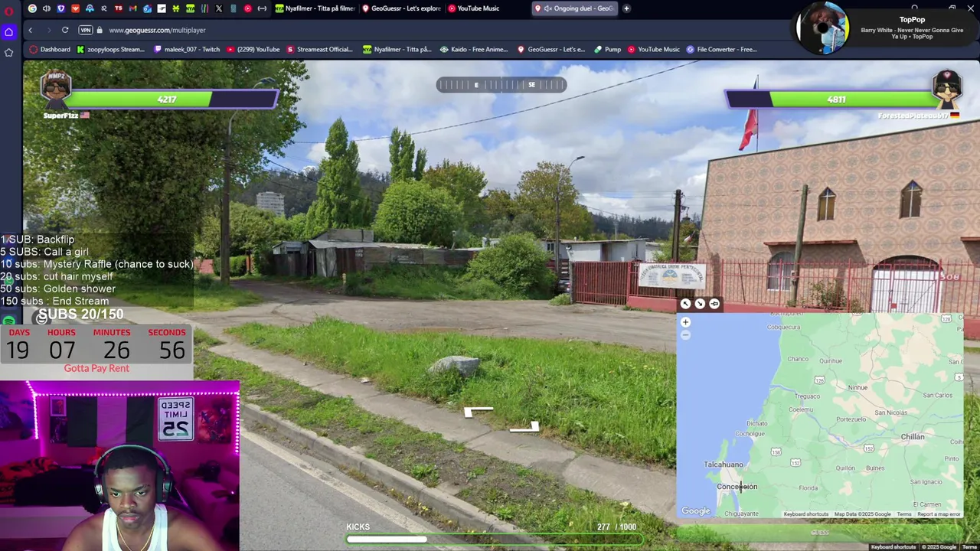Open a new tab with plus button
Screen dimensions: 980x551
point(626,8)
